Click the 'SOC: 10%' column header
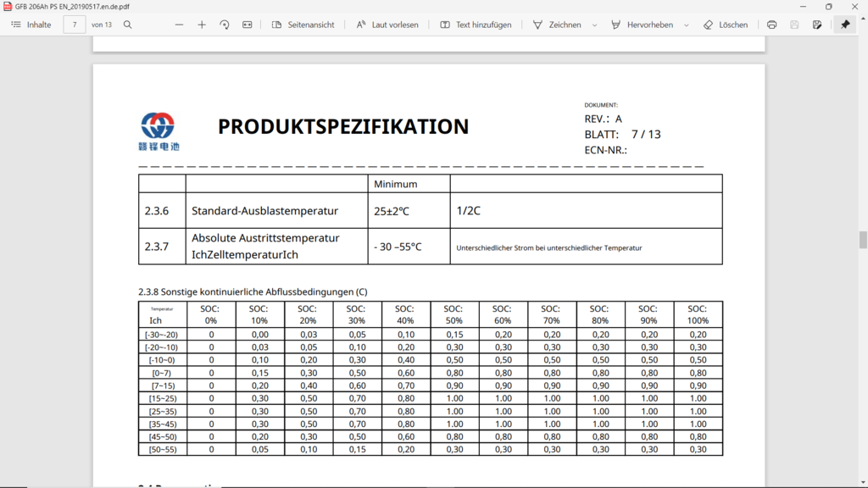The height and width of the screenshot is (488, 868). [x=259, y=314]
